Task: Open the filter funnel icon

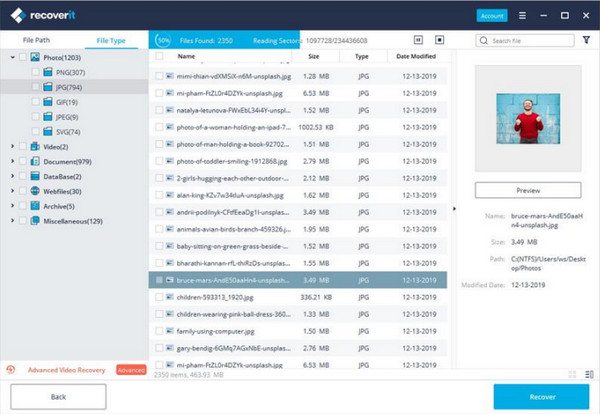Action: click(586, 40)
